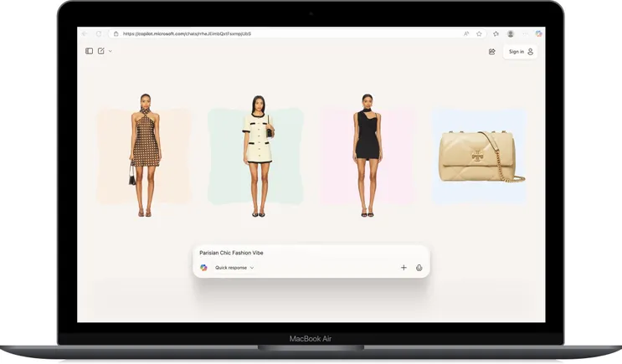This screenshot has width=622, height=364.
Task: Bookmark page with the star icon
Action: pos(479,33)
